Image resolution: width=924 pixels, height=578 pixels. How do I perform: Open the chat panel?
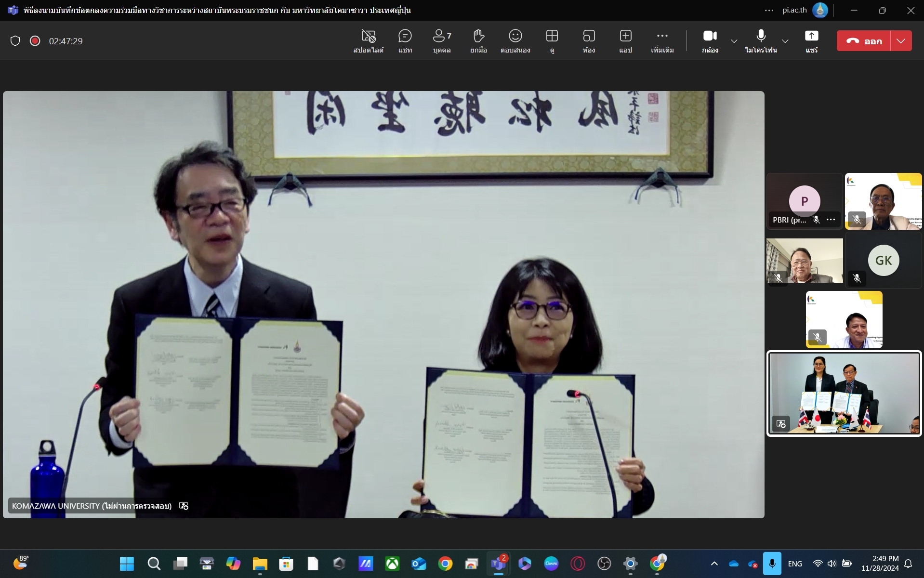point(405,41)
